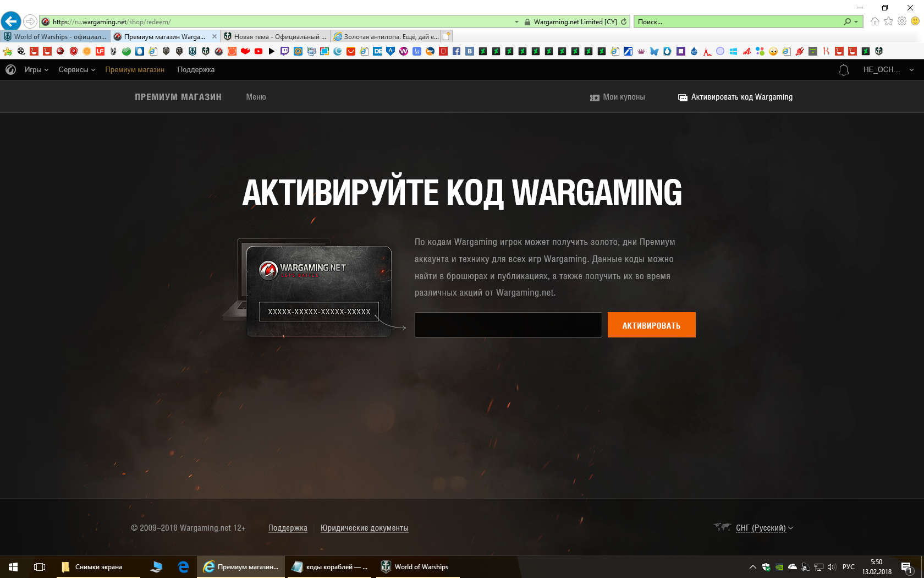Click the search magnifier icon
The width and height of the screenshot is (924, 578).
coord(848,22)
